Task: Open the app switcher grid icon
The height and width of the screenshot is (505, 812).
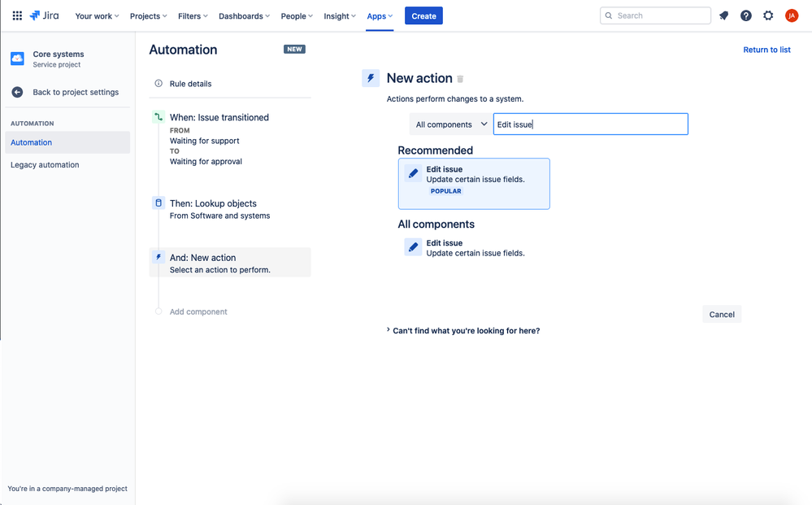Action: [x=17, y=15]
